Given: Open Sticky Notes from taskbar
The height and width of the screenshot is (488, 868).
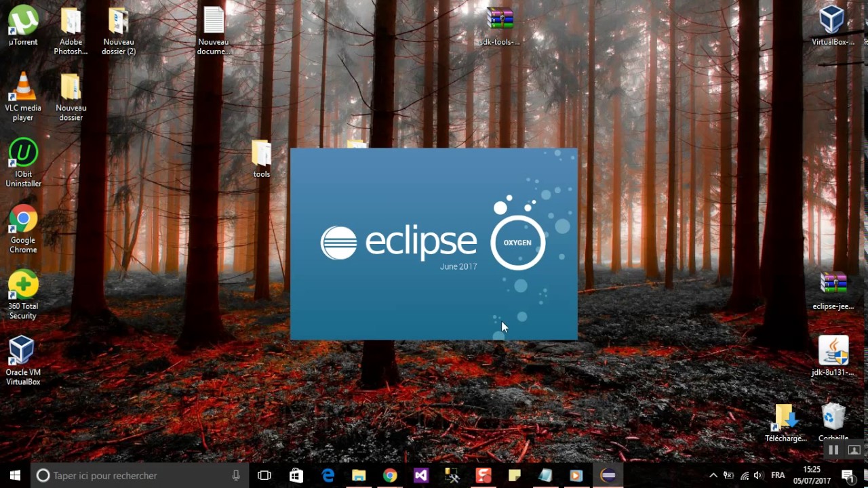Looking at the screenshot, I should [515, 476].
